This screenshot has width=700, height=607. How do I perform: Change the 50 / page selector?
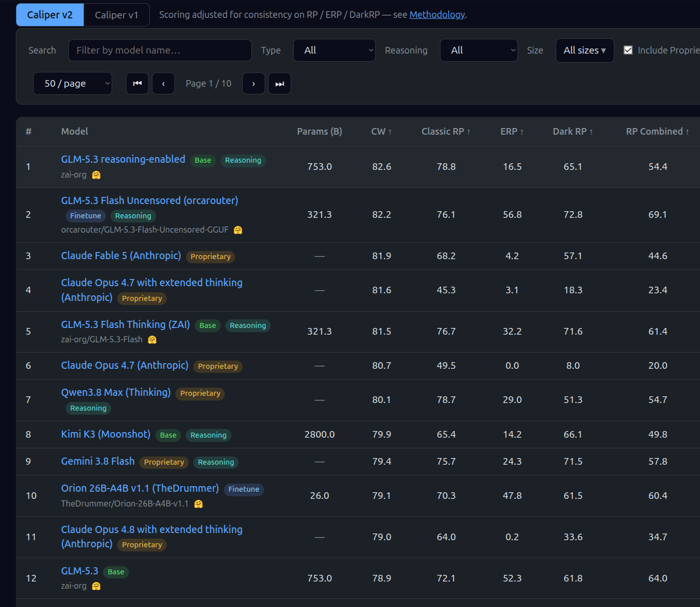[x=72, y=84]
